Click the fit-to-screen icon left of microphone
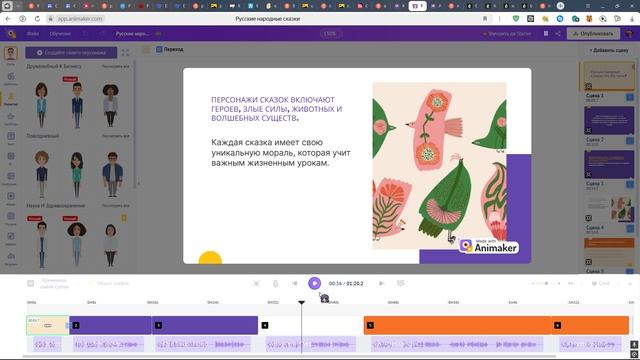The height and width of the screenshot is (360, 640). click(x=256, y=283)
